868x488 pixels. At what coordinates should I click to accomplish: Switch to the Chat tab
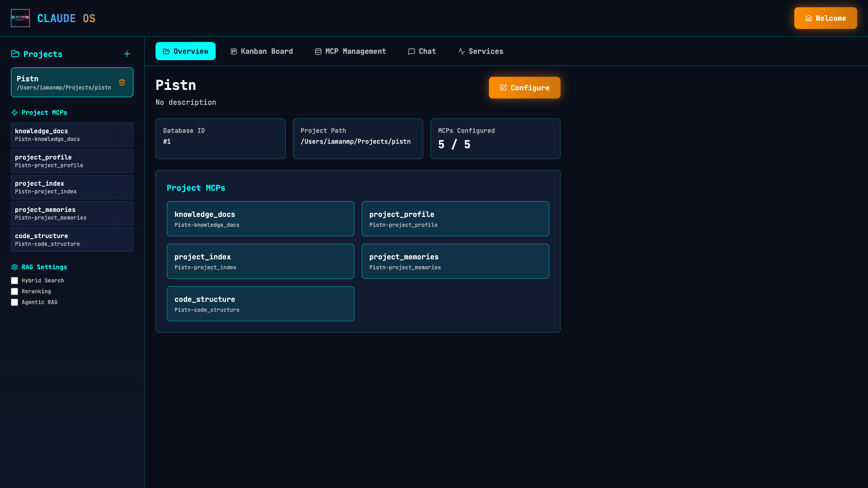[422, 51]
